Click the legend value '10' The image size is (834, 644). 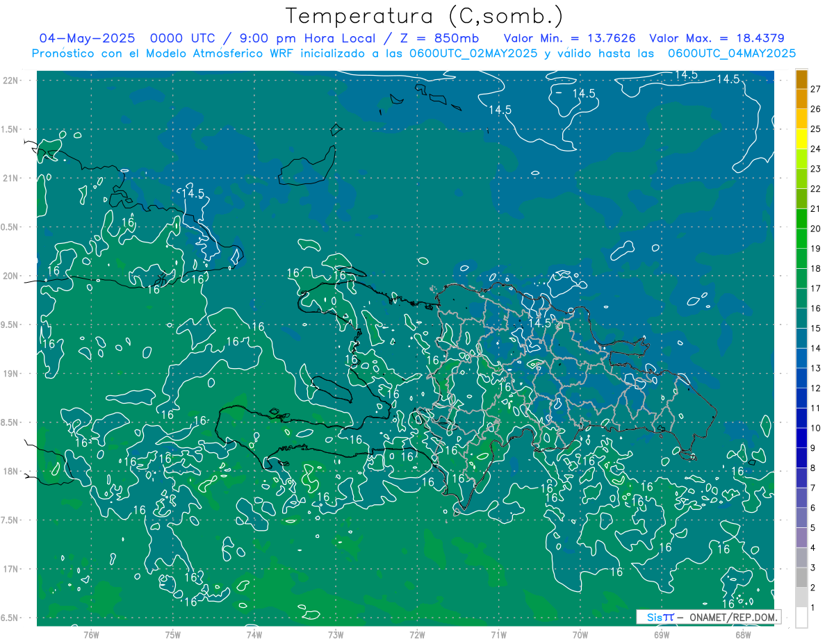coord(816,428)
